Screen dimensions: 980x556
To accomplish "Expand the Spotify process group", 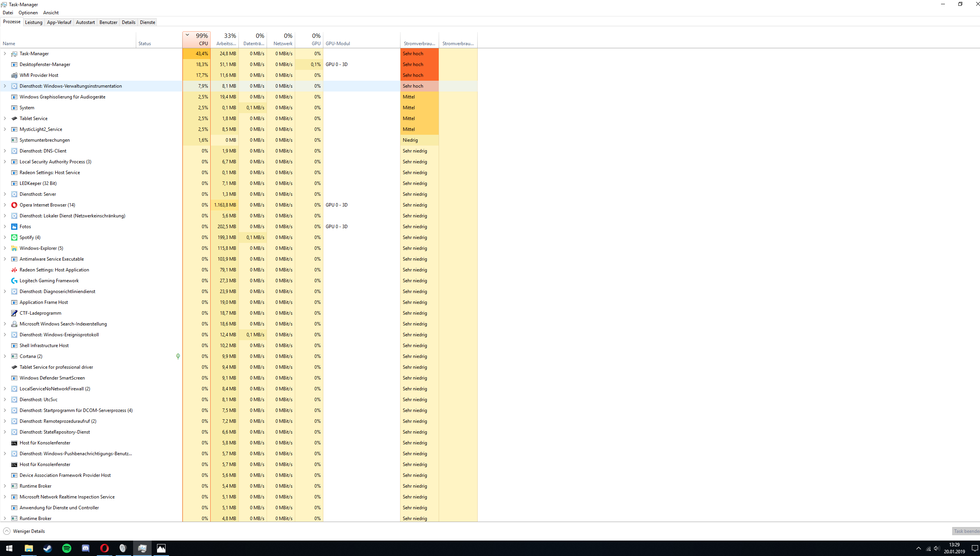I will pos(5,237).
